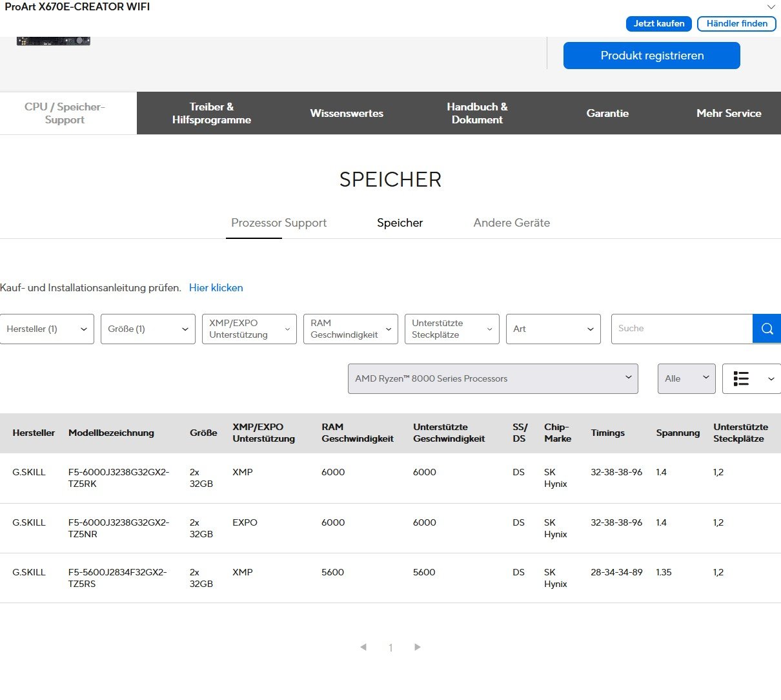This screenshot has width=781, height=700.
Task: Click the list view icon
Action: click(741, 378)
